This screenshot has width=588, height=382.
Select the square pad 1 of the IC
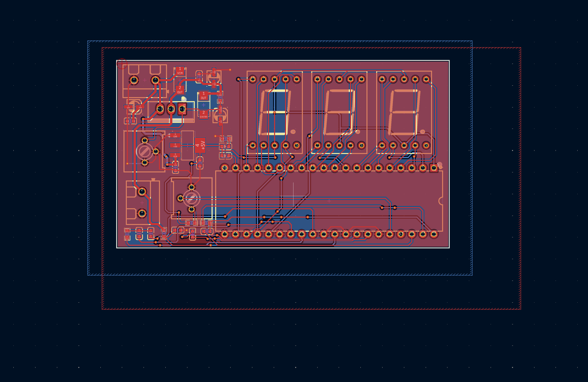[434, 168]
